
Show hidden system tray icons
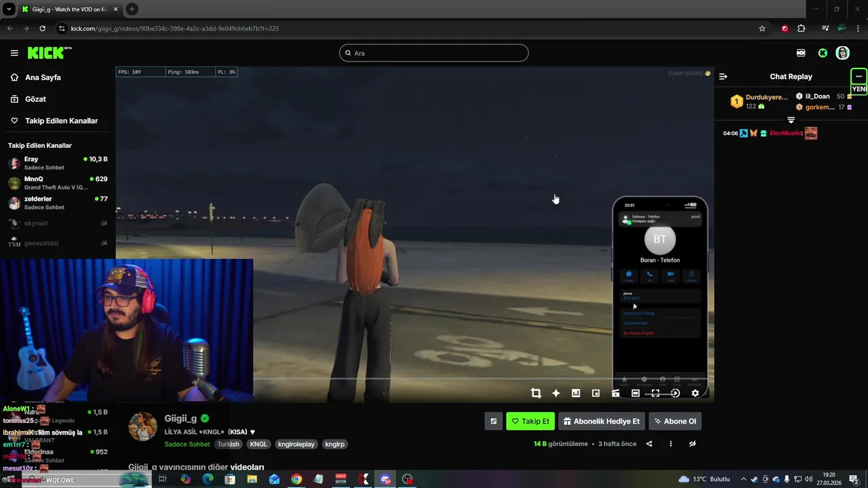[743, 479]
